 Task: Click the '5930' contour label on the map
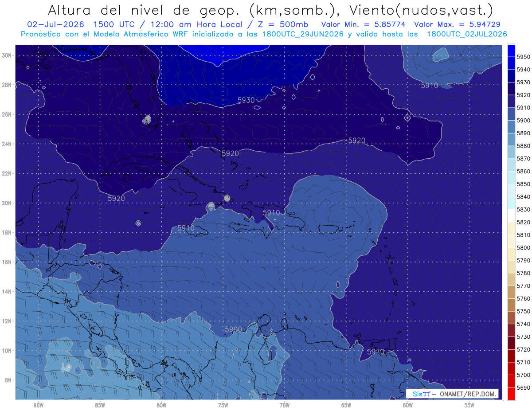pos(246,100)
